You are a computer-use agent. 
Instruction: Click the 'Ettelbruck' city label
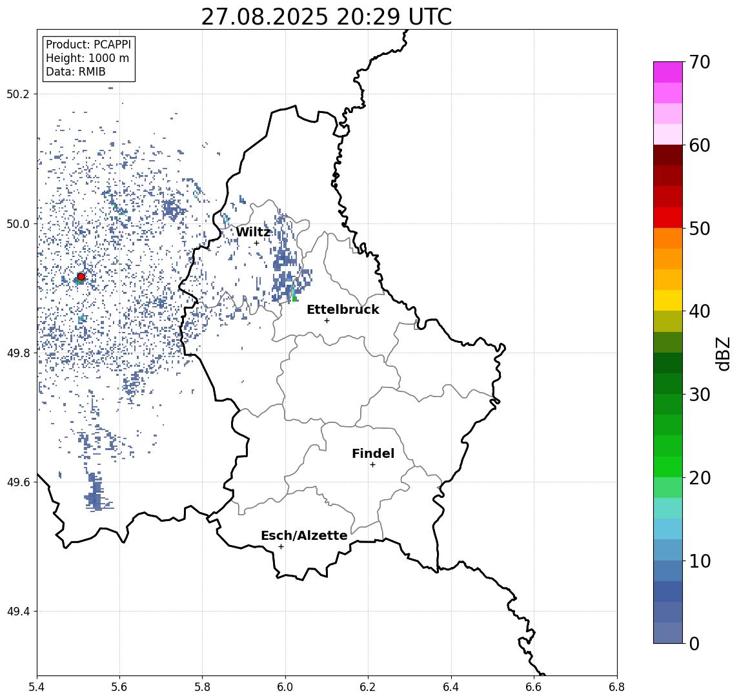click(343, 309)
